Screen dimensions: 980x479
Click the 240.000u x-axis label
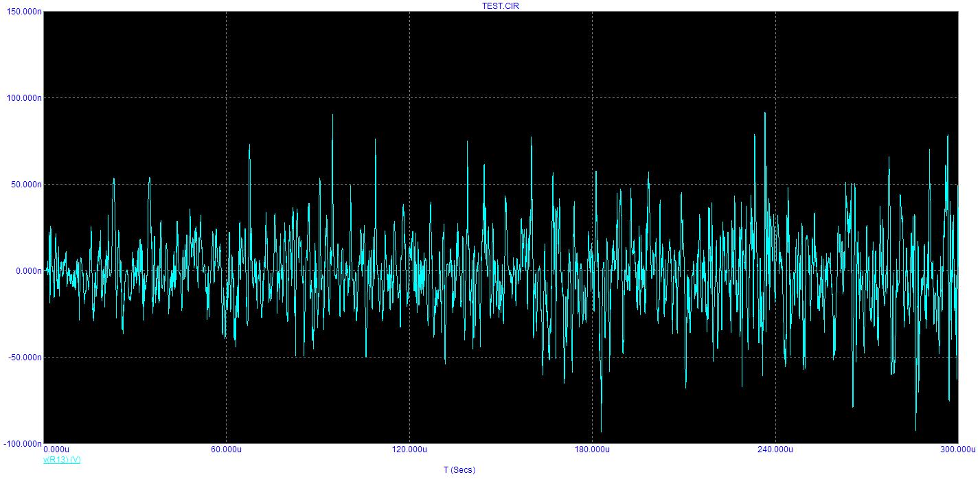[775, 449]
